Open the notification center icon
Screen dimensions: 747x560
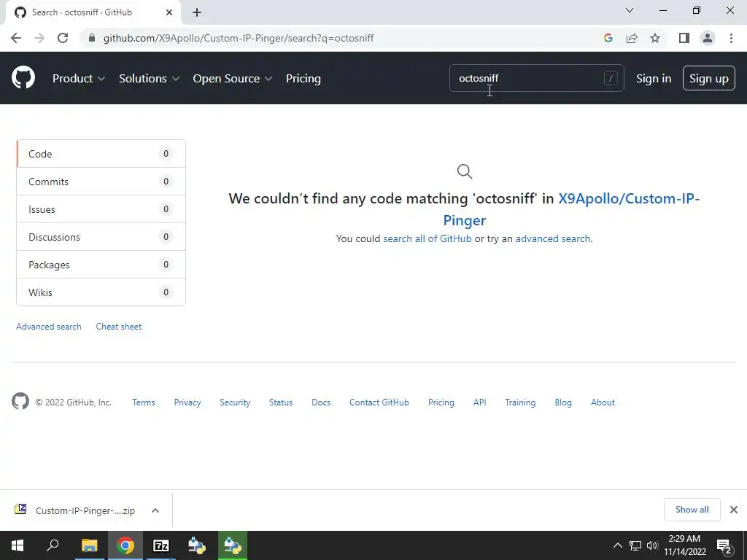tap(724, 545)
